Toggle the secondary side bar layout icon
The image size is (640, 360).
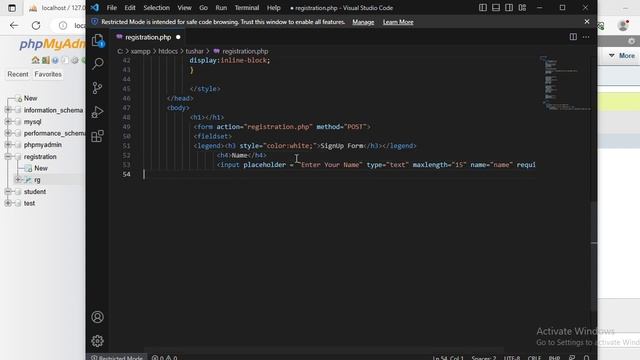click(x=509, y=8)
